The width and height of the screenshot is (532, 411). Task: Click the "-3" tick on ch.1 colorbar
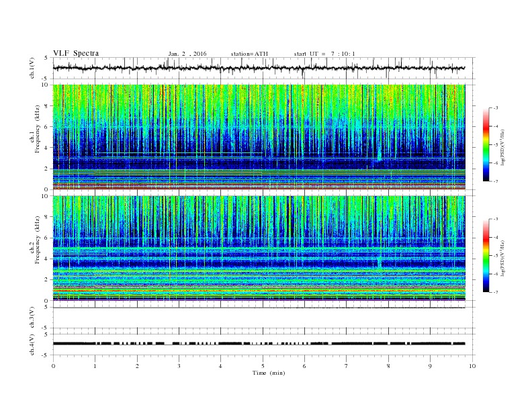click(x=496, y=108)
